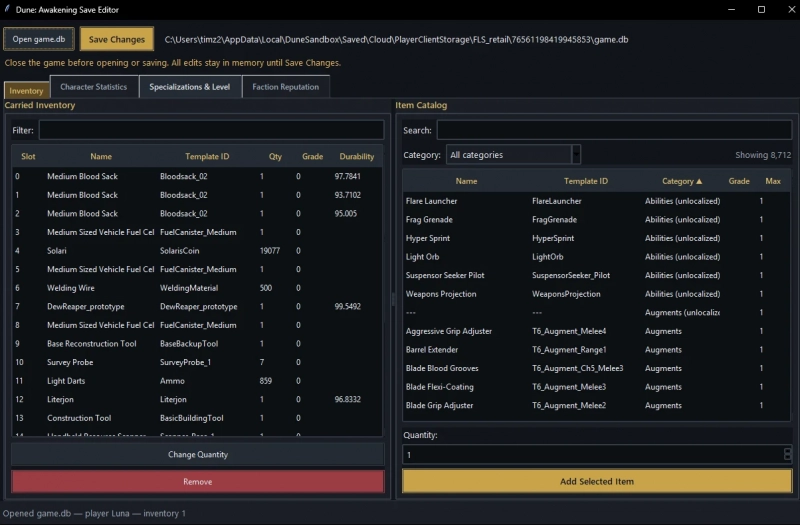The height and width of the screenshot is (525, 800).
Task: Switch to the Inventory tab
Action: pos(26,90)
